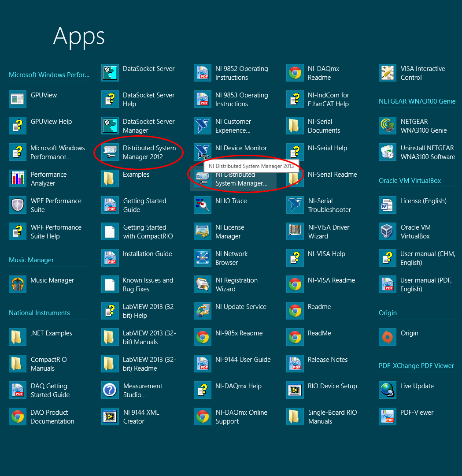Open the DataSocket Server icon
Screen dimensions: 462x476
coord(110,73)
